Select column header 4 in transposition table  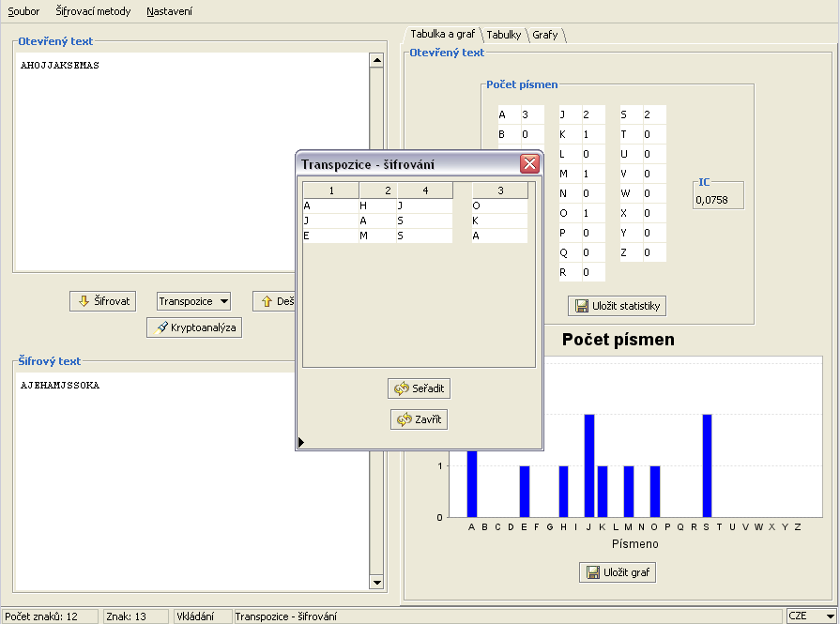tap(425, 190)
